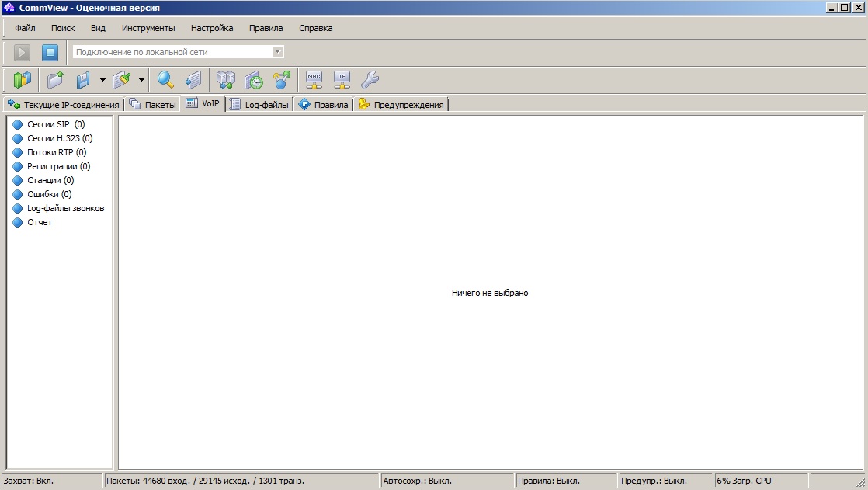The image size is (868, 490).
Task: Click the broom clear buffer icon
Action: [122, 80]
